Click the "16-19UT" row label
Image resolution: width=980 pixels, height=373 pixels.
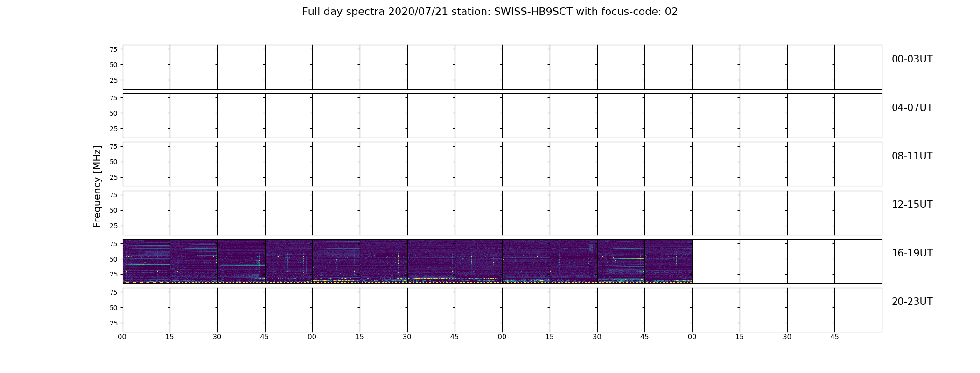pos(912,253)
